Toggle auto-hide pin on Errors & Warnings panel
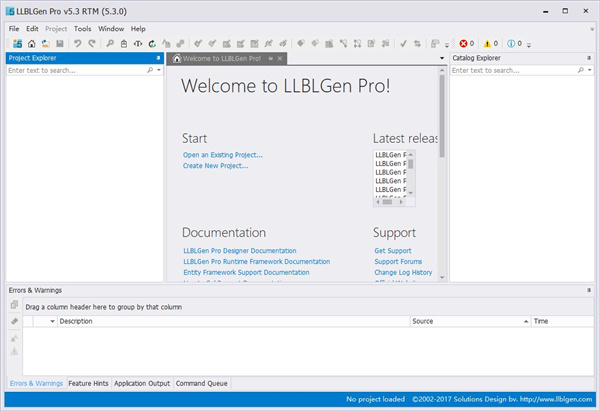Viewport: 600px width, 411px height. [x=591, y=291]
